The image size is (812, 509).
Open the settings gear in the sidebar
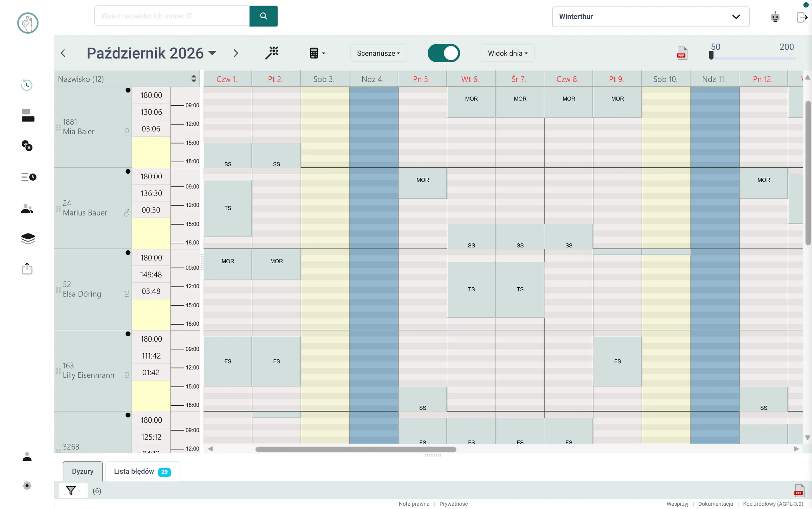27,486
